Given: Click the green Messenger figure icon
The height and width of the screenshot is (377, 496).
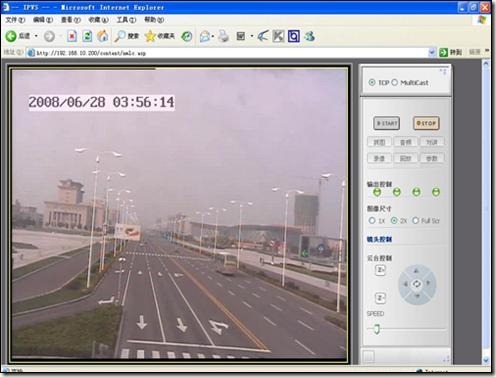Looking at the screenshot, I should [x=310, y=36].
